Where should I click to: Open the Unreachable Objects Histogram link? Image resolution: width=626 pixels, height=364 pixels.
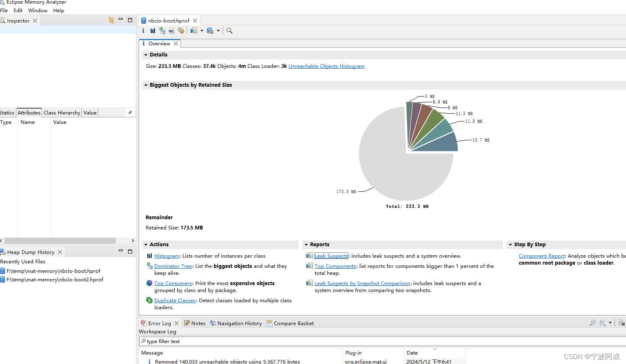326,66
